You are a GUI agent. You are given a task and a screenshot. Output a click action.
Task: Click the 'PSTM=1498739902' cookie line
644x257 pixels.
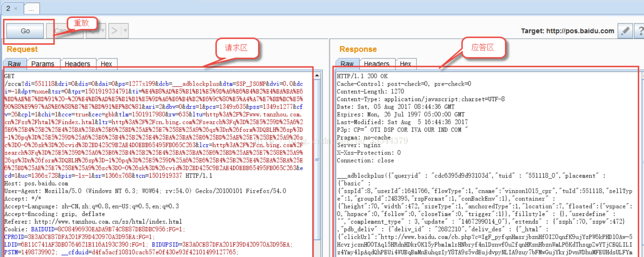pos(121,252)
